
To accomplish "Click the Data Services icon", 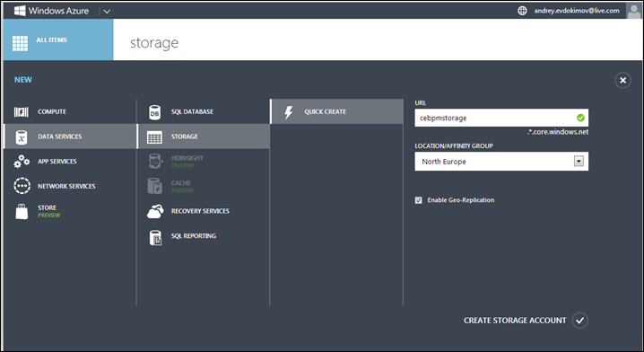I will pos(22,136).
